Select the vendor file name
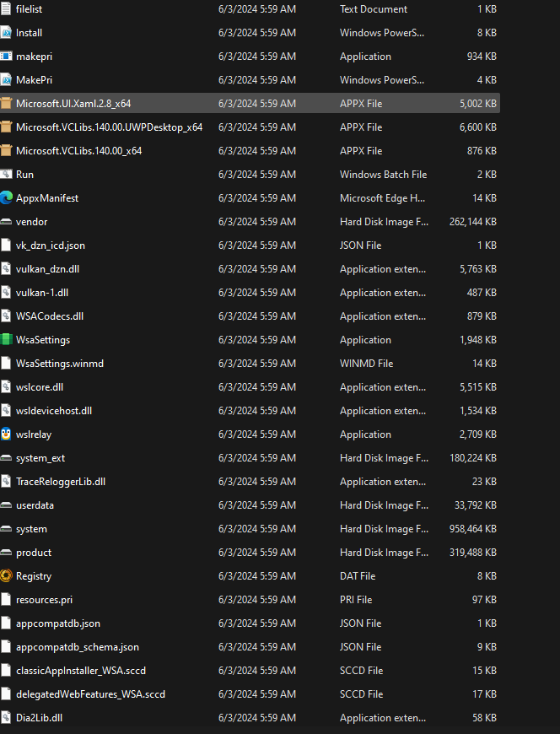This screenshot has height=734, width=560. pos(32,222)
